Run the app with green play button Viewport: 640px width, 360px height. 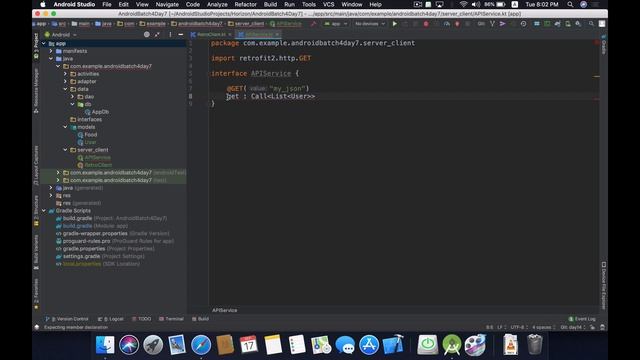394,24
